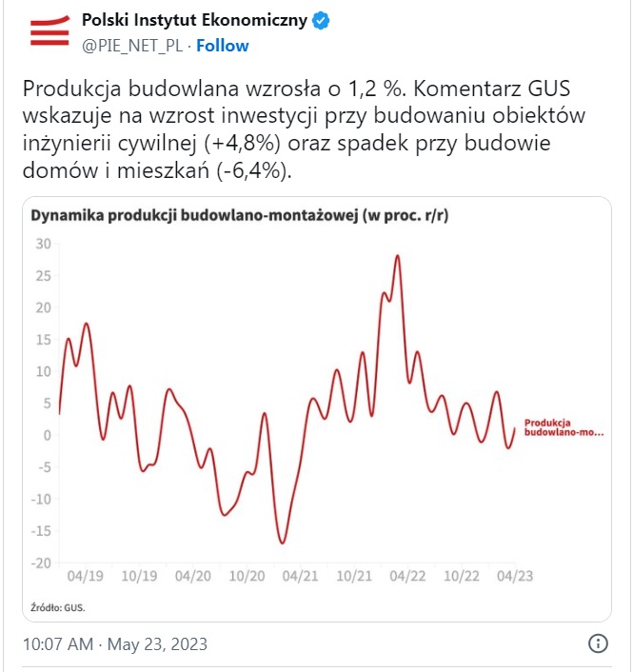Click the 0 value on the y-axis
The width and height of the screenshot is (633, 672).
pos(46,435)
